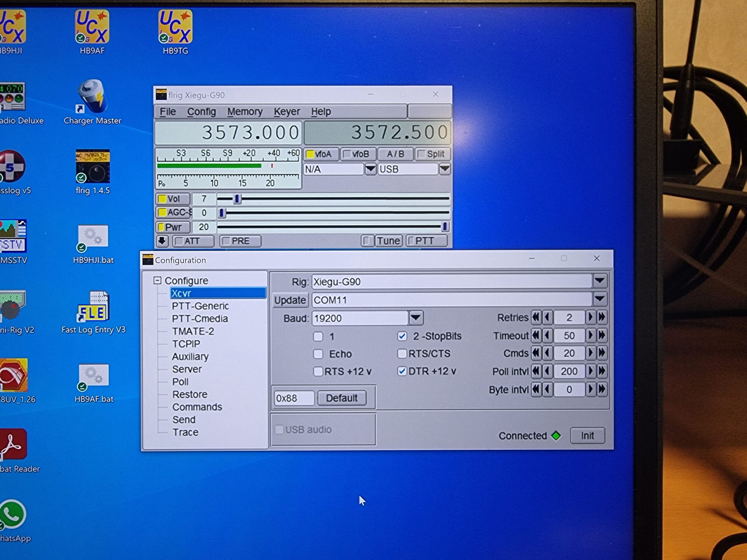The image size is (747, 560).
Task: Click the 0x88 CI-V address field
Action: coord(294,398)
